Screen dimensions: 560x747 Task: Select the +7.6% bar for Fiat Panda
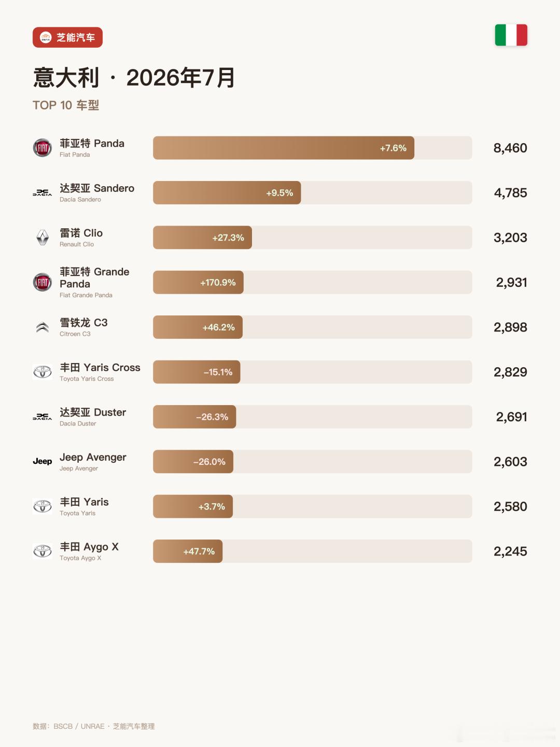(284, 148)
